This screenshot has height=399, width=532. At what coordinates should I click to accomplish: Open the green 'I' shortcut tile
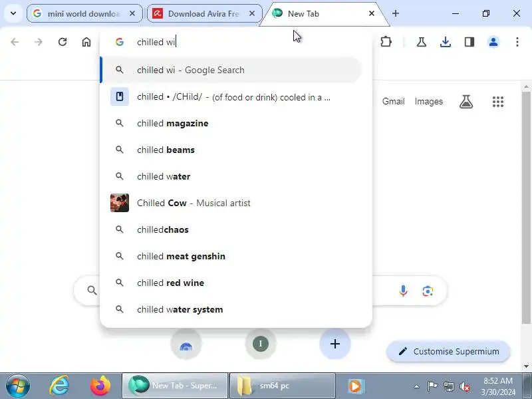261,344
